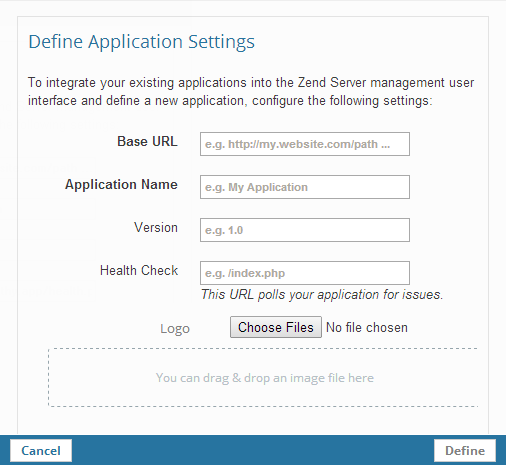The width and height of the screenshot is (506, 465).
Task: Click the Base URL input field
Action: (x=305, y=144)
